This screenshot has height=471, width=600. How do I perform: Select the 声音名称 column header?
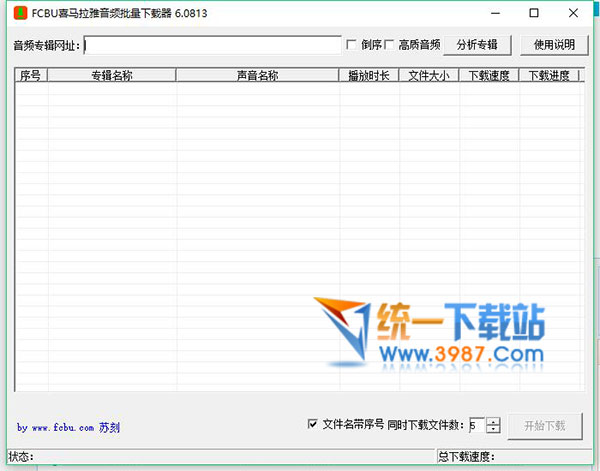click(257, 75)
